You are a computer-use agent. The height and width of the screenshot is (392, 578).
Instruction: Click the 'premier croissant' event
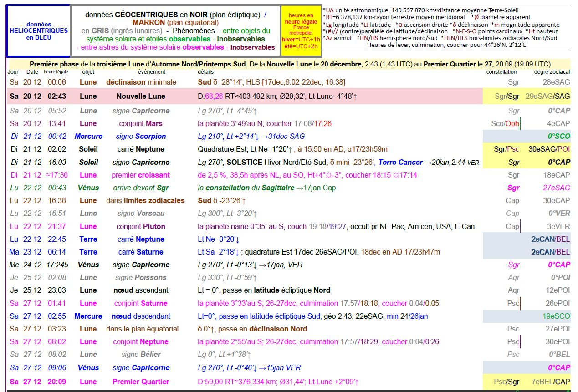(141, 175)
